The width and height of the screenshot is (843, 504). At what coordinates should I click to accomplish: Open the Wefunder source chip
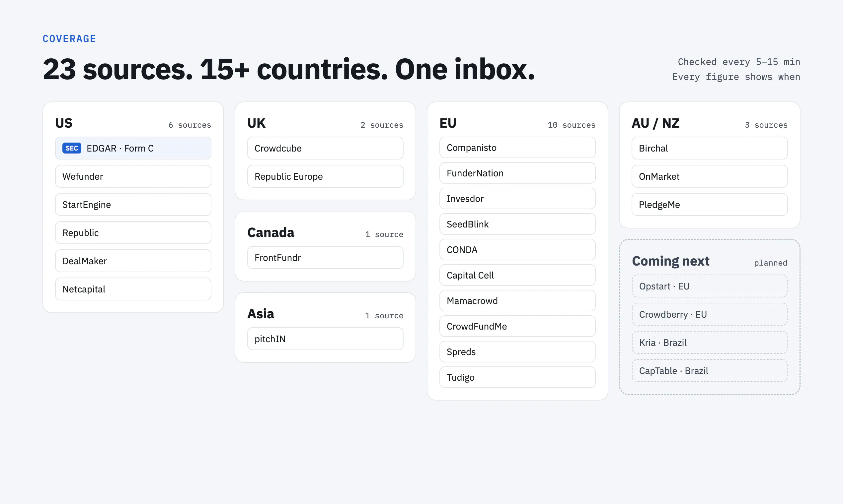pos(133,176)
